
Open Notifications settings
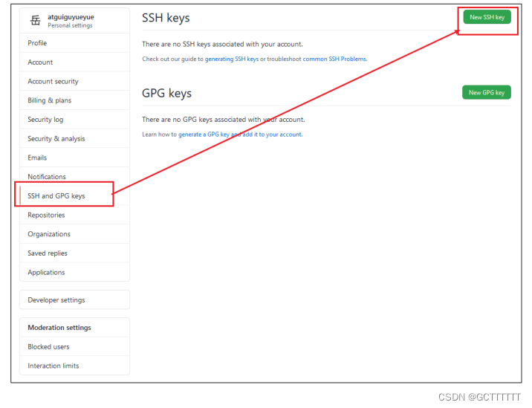coord(74,177)
